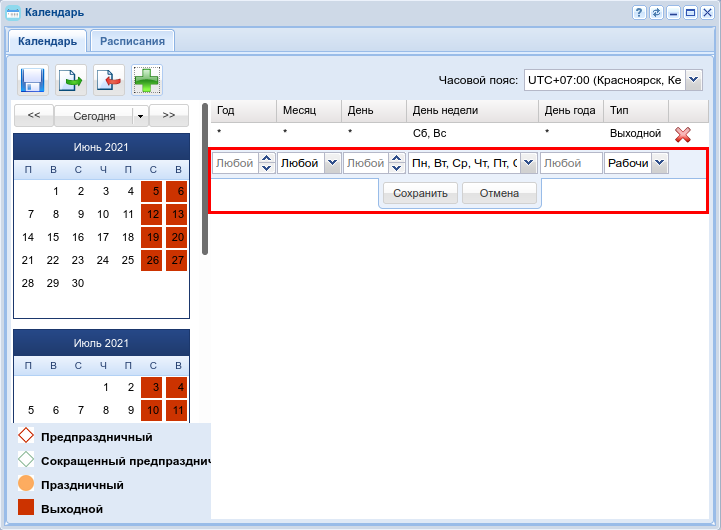The height and width of the screenshot is (530, 721).
Task: Click the Выходной red square legend icon
Action: coord(26,507)
